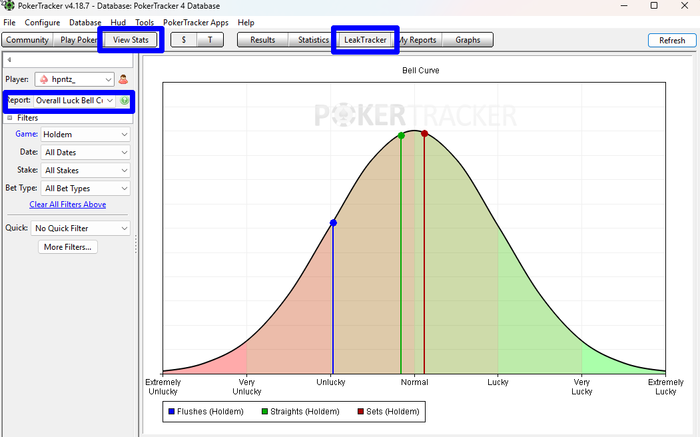Image resolution: width=700 pixels, height=437 pixels.
Task: Click the Normal axis label
Action: coord(414,382)
